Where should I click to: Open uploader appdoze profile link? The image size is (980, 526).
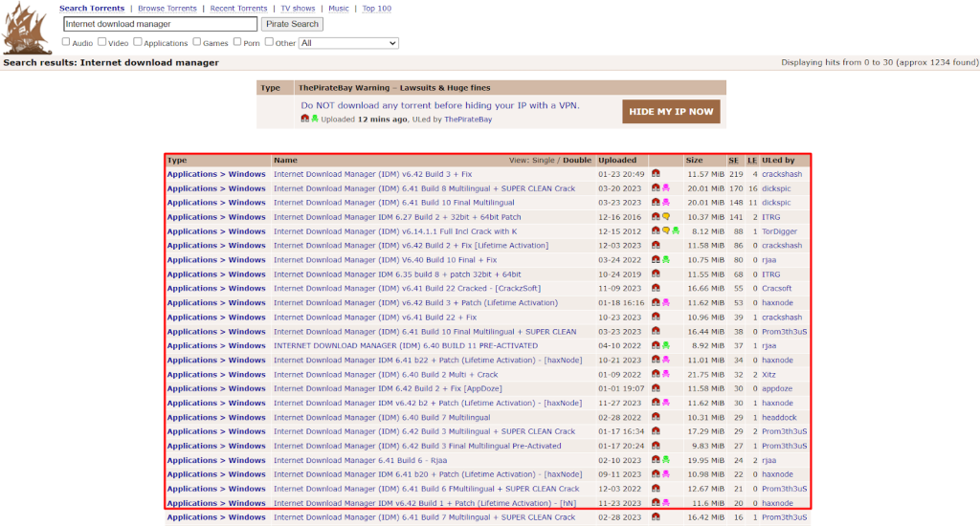click(777, 388)
